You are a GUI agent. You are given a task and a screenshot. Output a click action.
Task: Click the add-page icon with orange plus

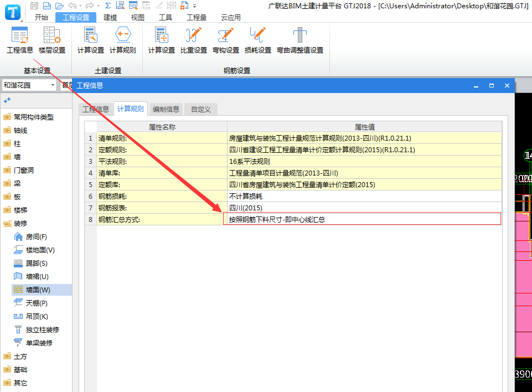click(184, 6)
